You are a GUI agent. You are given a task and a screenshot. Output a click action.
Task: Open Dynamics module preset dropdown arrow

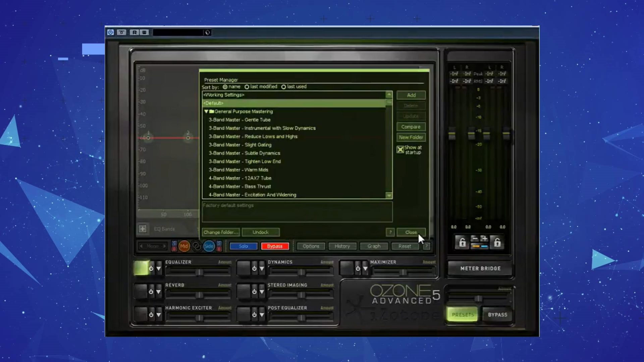pos(262,268)
